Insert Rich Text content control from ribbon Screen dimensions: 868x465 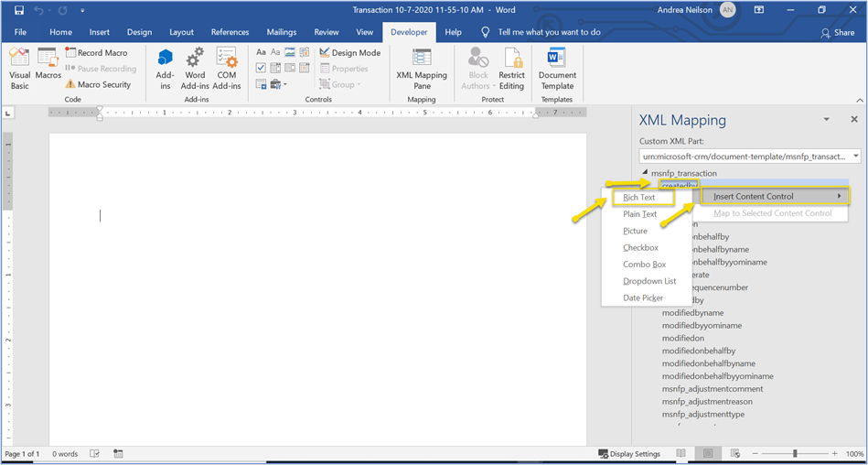point(262,53)
